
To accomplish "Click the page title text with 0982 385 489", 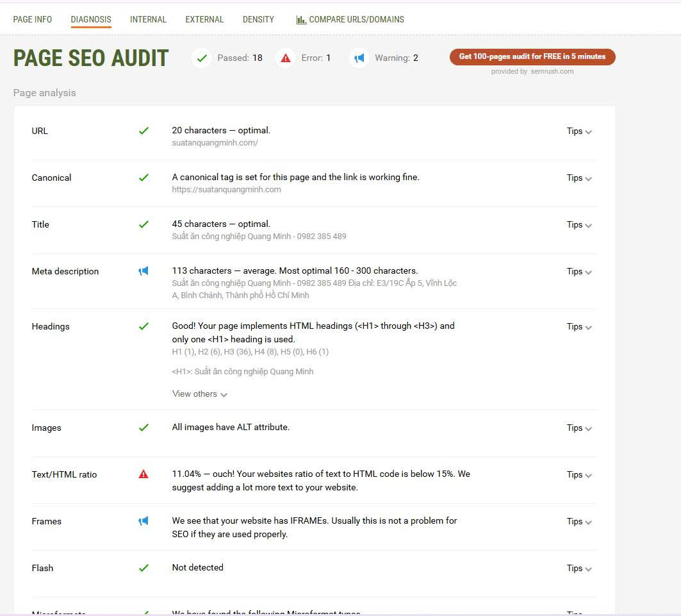I will (259, 237).
